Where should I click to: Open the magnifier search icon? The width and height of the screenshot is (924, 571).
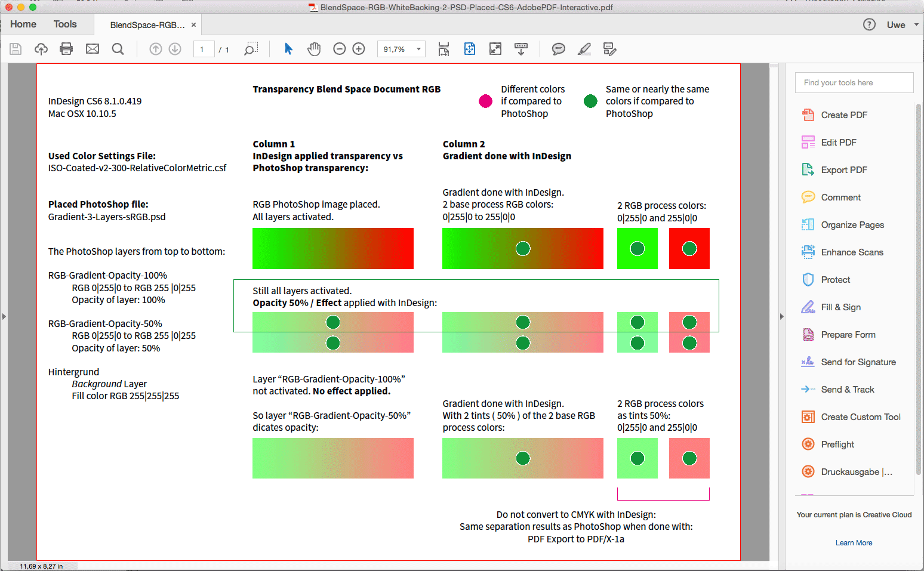tap(118, 49)
